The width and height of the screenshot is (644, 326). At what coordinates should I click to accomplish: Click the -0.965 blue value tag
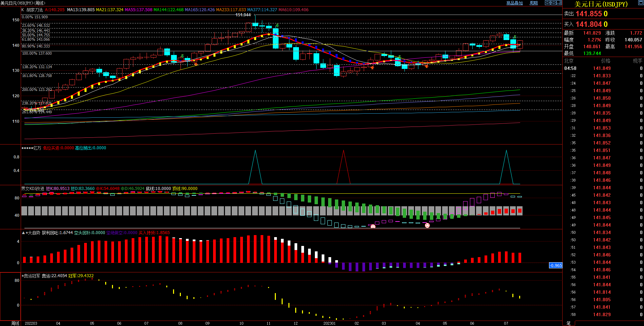coord(555,265)
